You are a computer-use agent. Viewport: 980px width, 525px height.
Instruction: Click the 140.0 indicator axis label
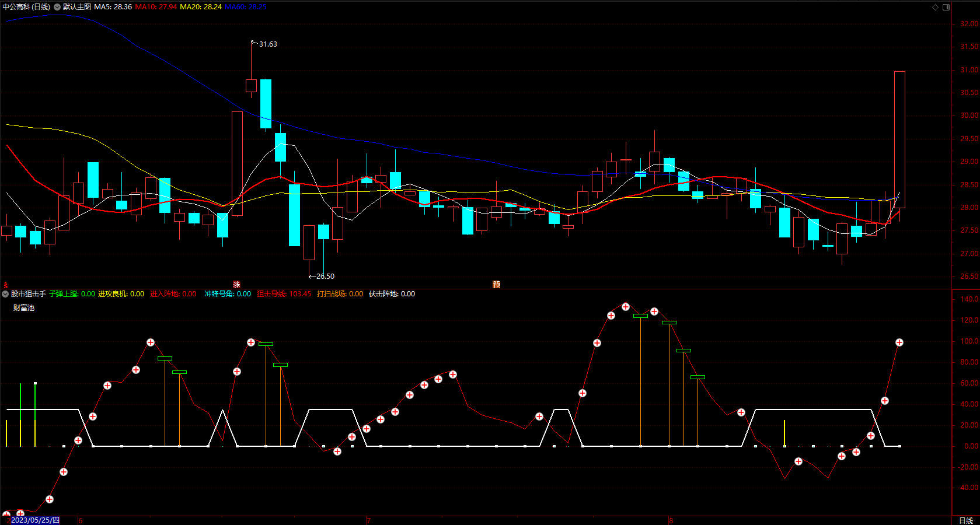click(x=969, y=299)
